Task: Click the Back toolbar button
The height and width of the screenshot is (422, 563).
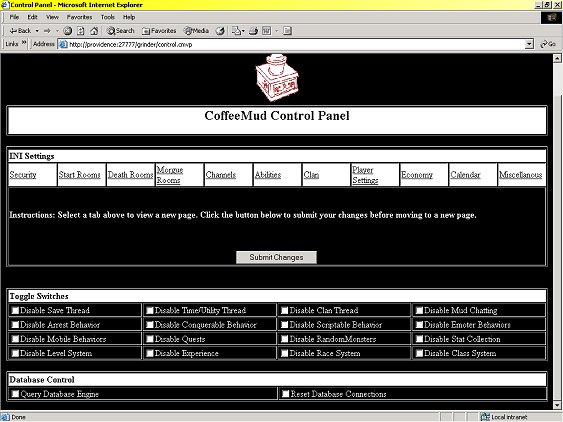Action: 20,31
